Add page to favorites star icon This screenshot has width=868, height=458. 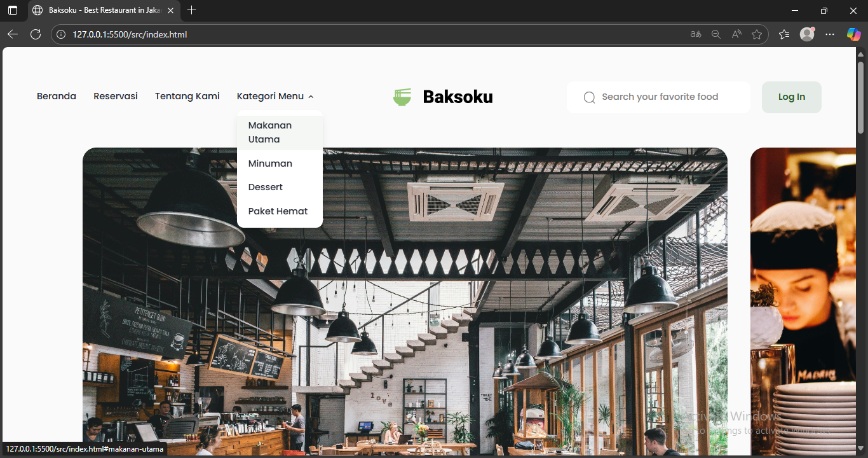[756, 34]
